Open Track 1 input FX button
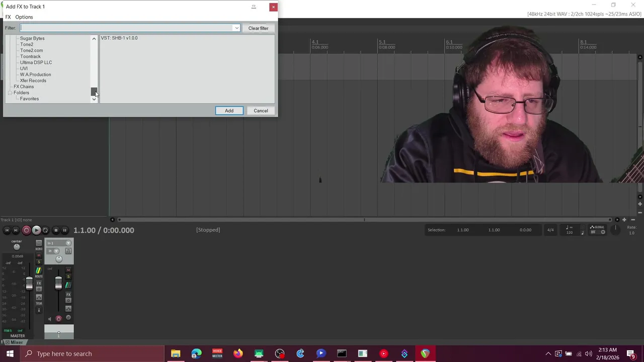 point(68,251)
